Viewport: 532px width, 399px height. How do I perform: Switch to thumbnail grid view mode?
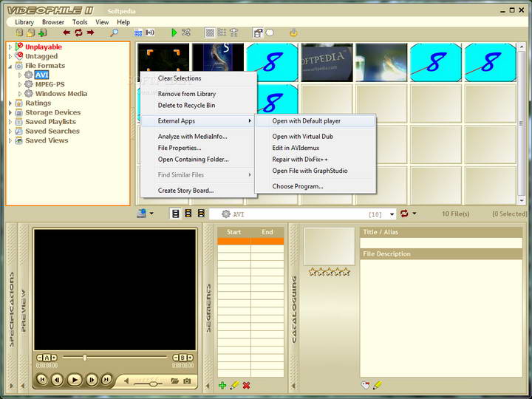pos(210,33)
